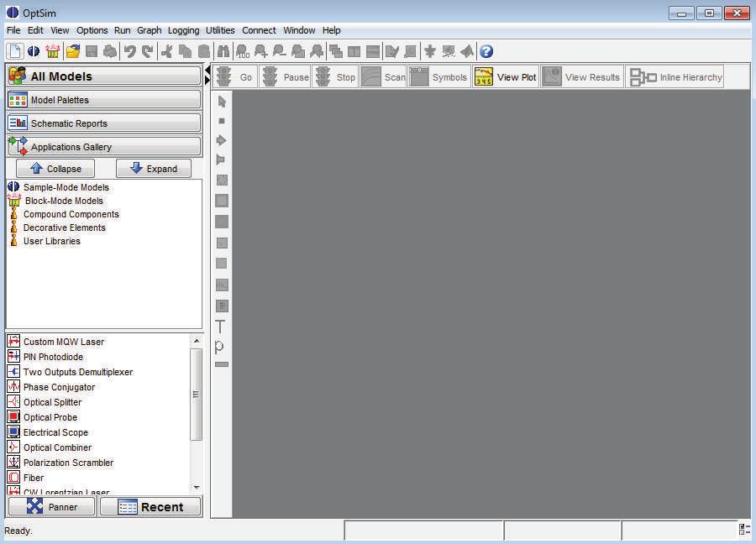This screenshot has width=756, height=544.
Task: Click the Zoom In magnifier icon
Action: [261, 51]
